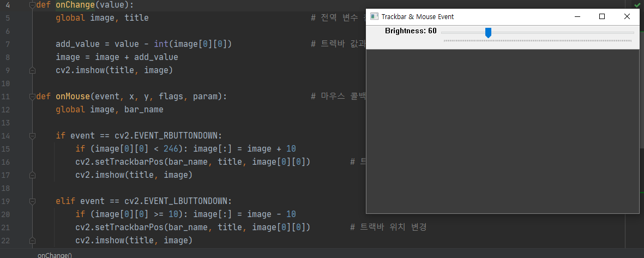644x258 pixels.
Task: Click the Trackbar & Mouse Event window icon
Action: click(x=374, y=16)
